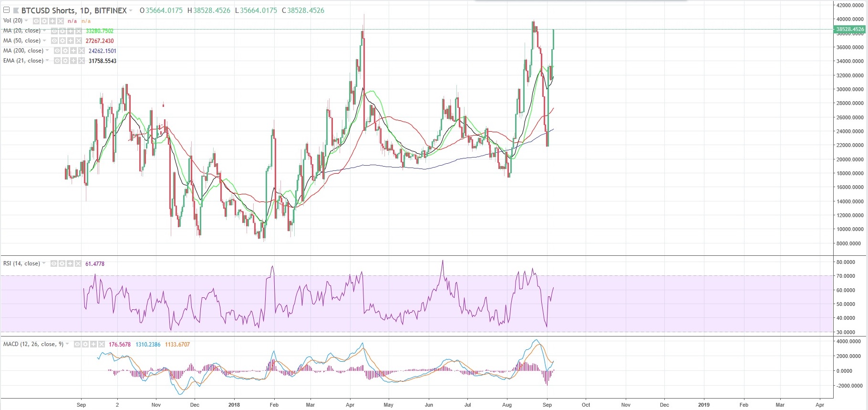Open settings gear for RSI (14, close)
Viewport: 868px width, 410px height.
pos(62,263)
